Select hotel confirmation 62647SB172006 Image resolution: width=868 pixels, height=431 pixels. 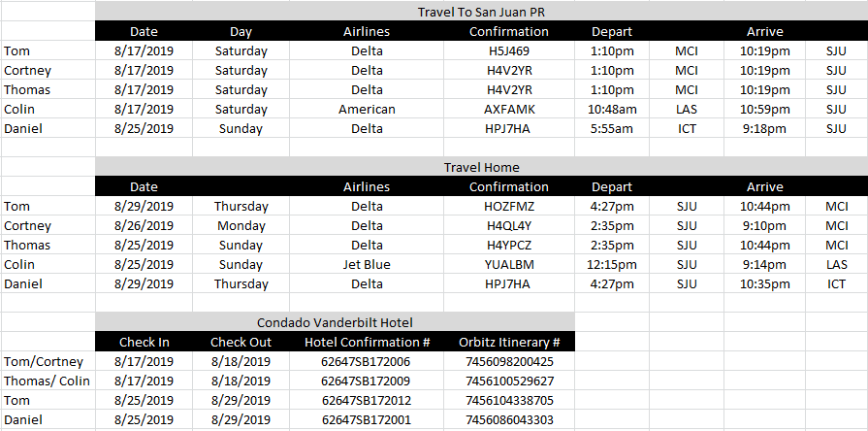click(367, 361)
